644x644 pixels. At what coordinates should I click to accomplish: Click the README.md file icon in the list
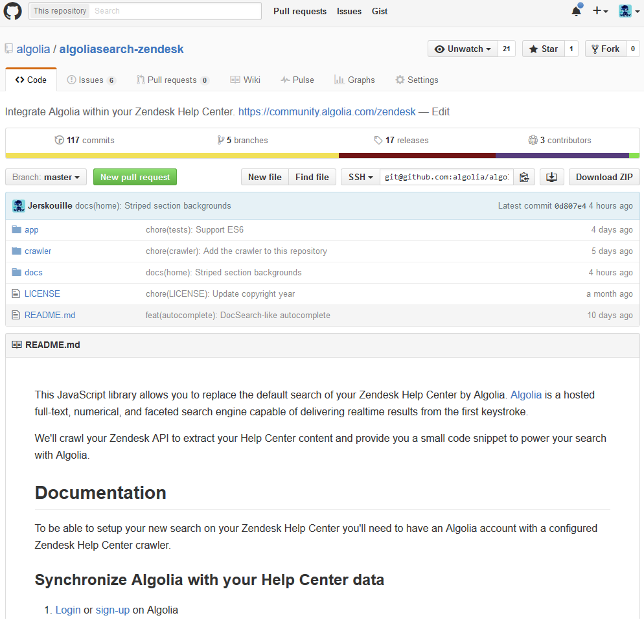[x=16, y=315]
